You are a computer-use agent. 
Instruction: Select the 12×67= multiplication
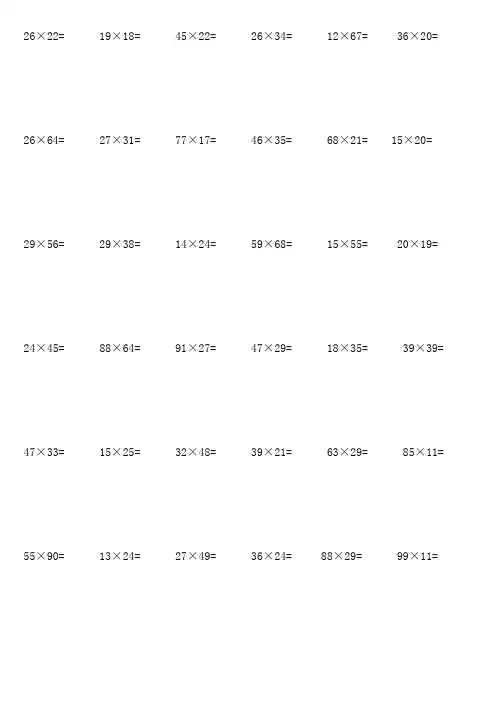tap(347, 36)
